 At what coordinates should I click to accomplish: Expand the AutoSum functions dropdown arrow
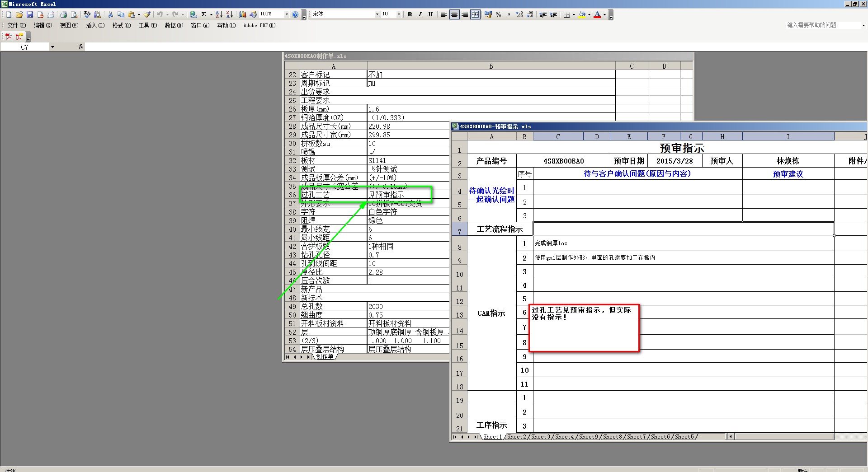click(211, 14)
